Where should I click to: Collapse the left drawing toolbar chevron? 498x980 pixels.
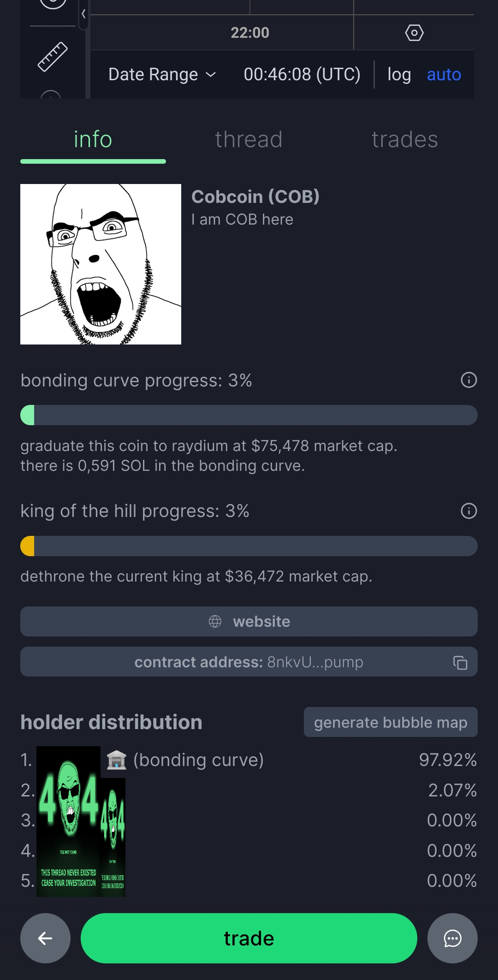(x=83, y=14)
